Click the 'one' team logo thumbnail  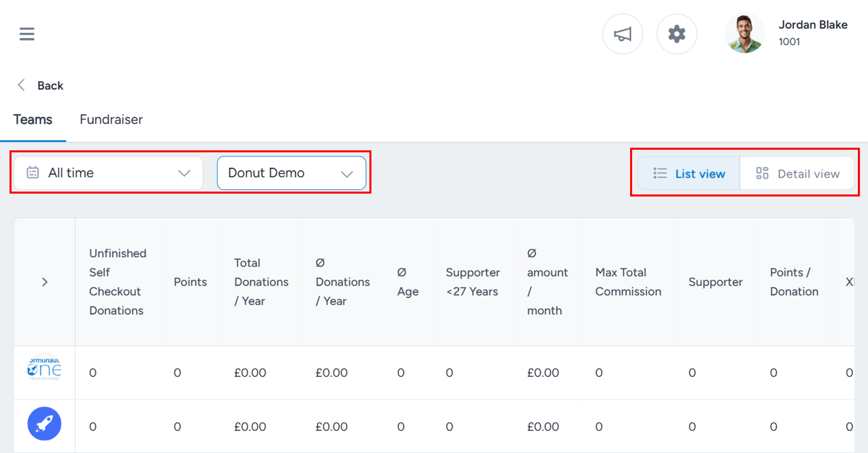[x=44, y=369]
